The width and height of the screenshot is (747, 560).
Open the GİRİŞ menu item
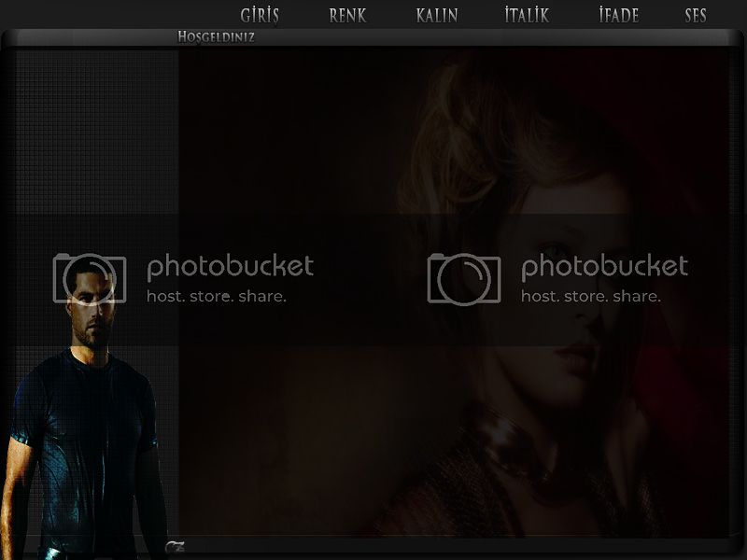[x=260, y=15]
